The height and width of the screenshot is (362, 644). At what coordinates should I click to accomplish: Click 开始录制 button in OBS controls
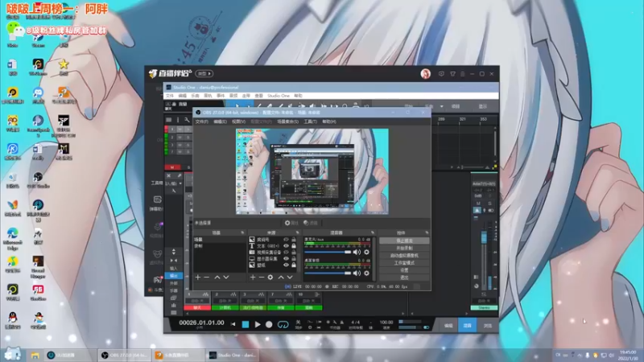point(404,249)
